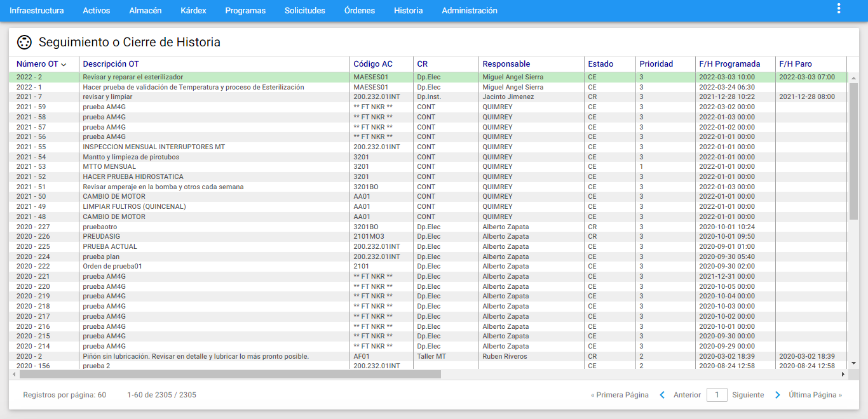Open the Programas menu
Image resolution: width=868 pixels, height=419 pixels.
pyautogui.click(x=245, y=11)
